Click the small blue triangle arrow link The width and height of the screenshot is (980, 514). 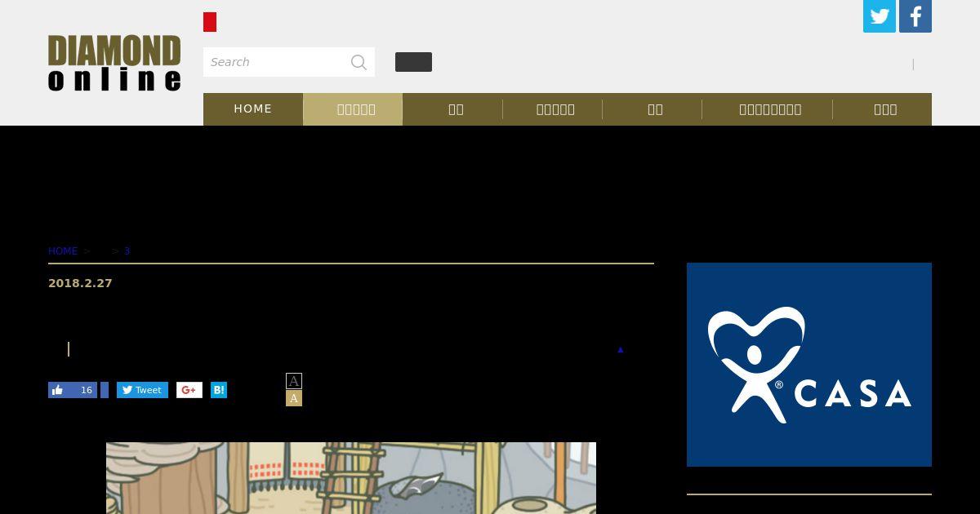pos(620,350)
